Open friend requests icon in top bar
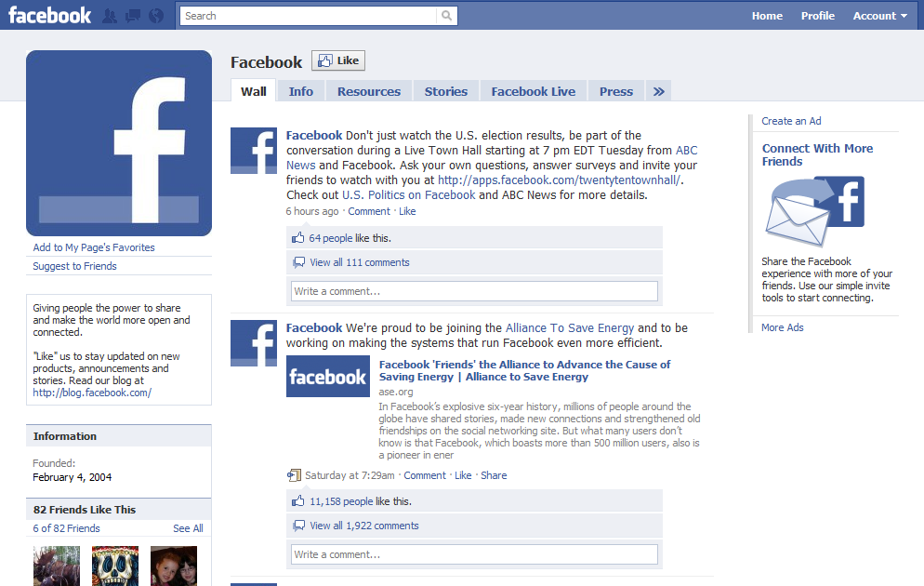 click(110, 16)
